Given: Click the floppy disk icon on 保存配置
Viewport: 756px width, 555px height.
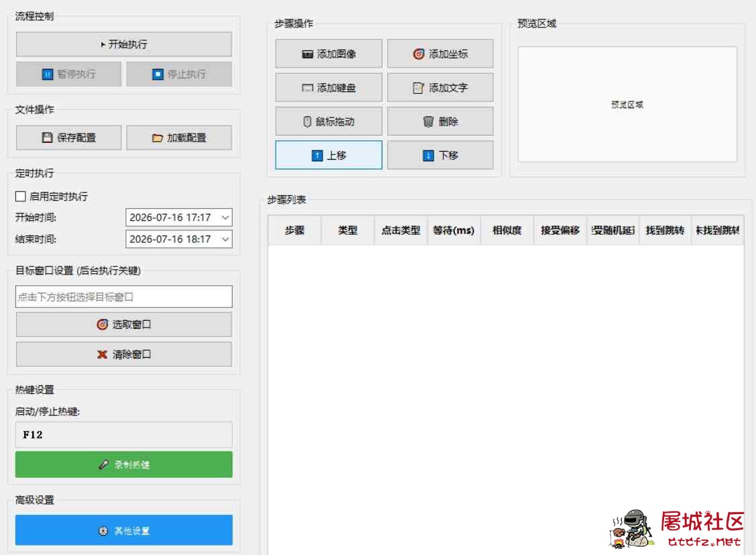Looking at the screenshot, I should point(47,138).
